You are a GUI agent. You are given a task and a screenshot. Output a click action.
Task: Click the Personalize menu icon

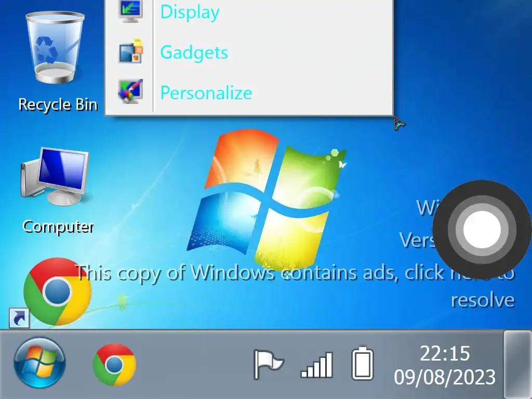(x=130, y=91)
